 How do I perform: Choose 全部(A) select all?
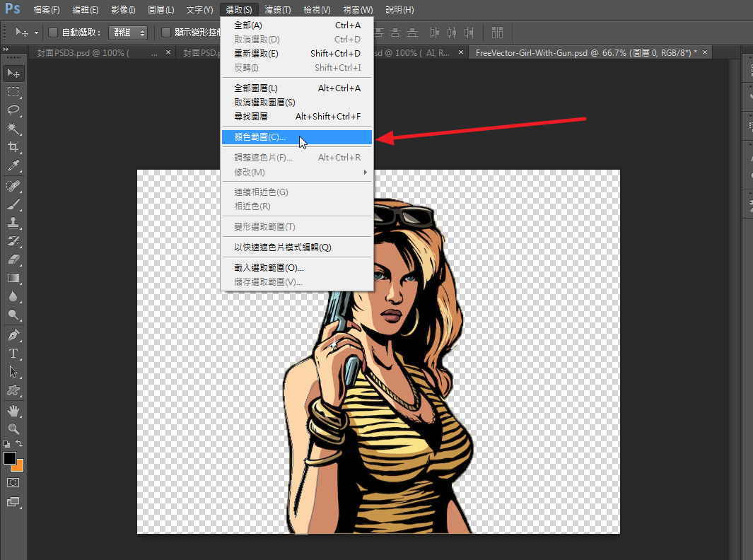[x=297, y=25]
